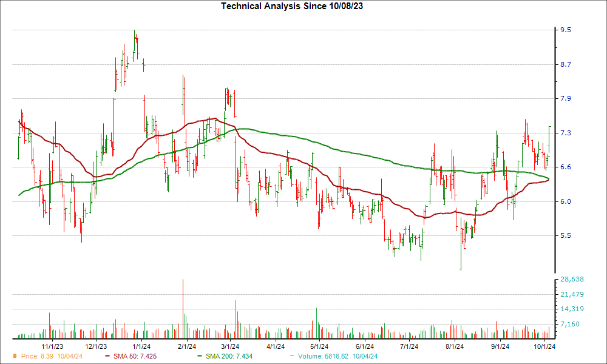
Task: Click the 10/1/24 date label
Action: tap(544, 346)
